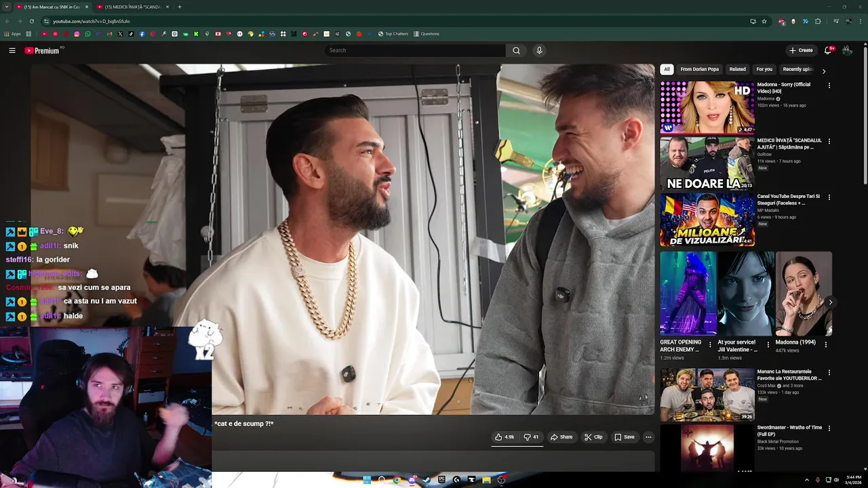Go back to the previous page
The image size is (868, 488).
[x=7, y=21]
